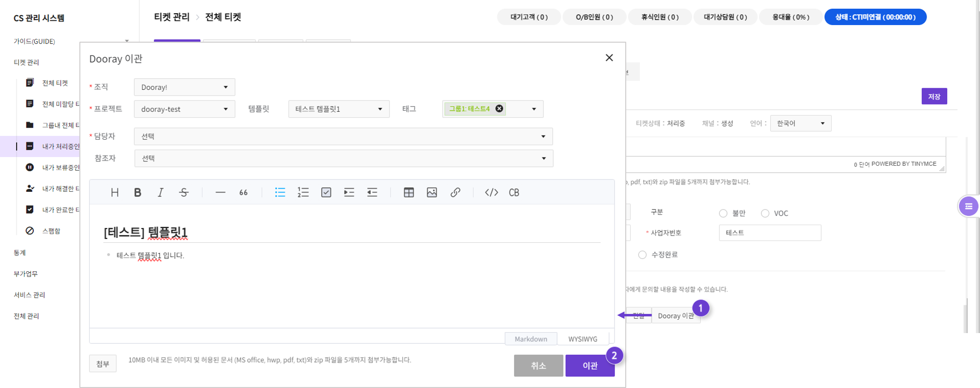Insert a horizontal line in editor
This screenshot has width=980, height=388.
pos(220,192)
